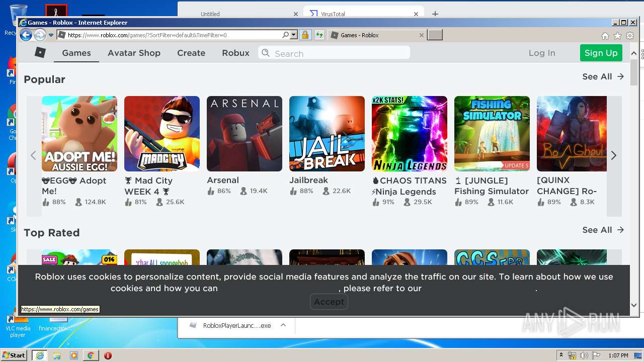
Task: Click the volume speaker tray icon
Action: (584, 355)
